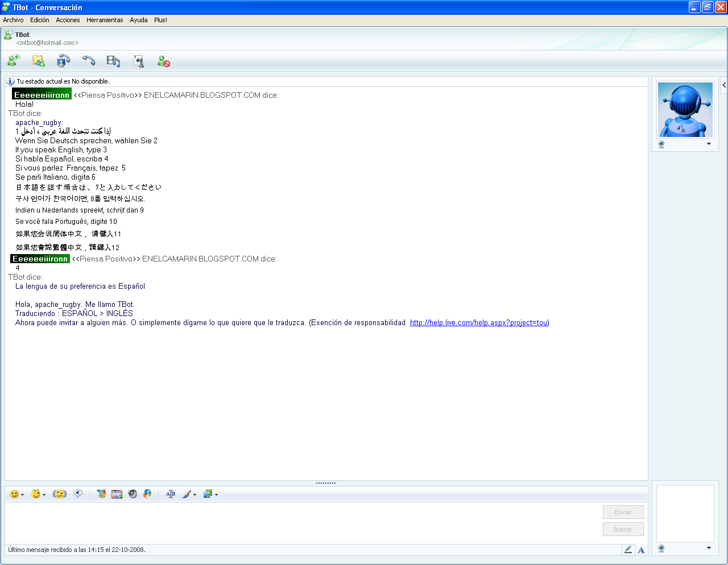Block this contact
Image resolution: width=728 pixels, height=565 pixels.
tap(164, 61)
